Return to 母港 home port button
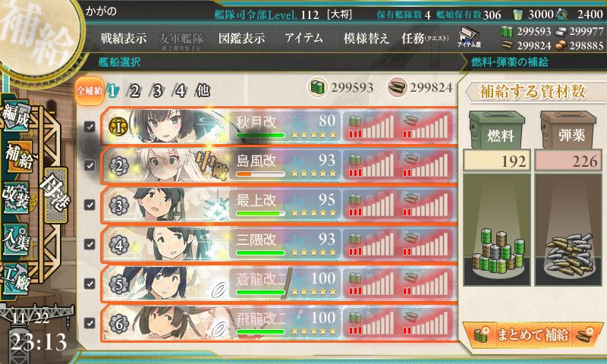607x364 pixels. (x=55, y=195)
